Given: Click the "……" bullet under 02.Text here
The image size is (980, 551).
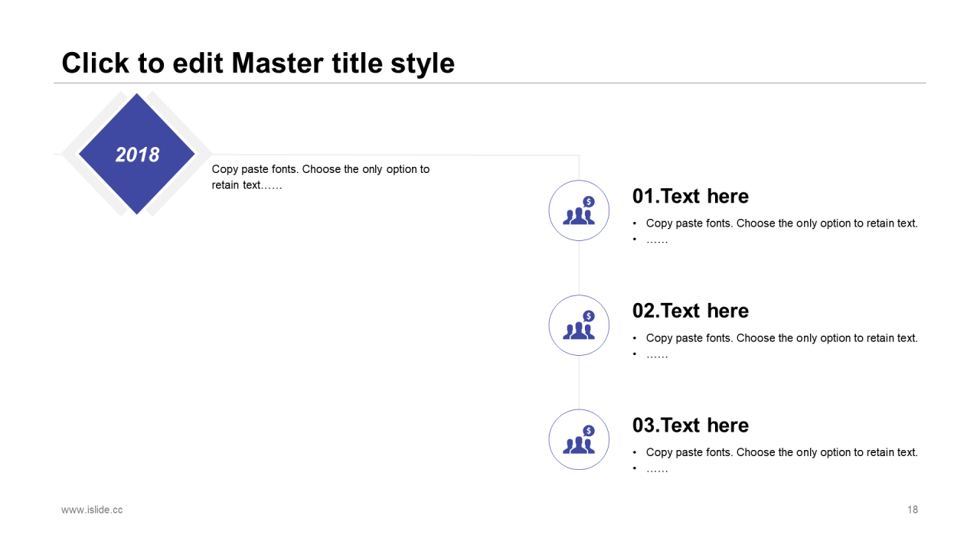Looking at the screenshot, I should click(x=657, y=354).
